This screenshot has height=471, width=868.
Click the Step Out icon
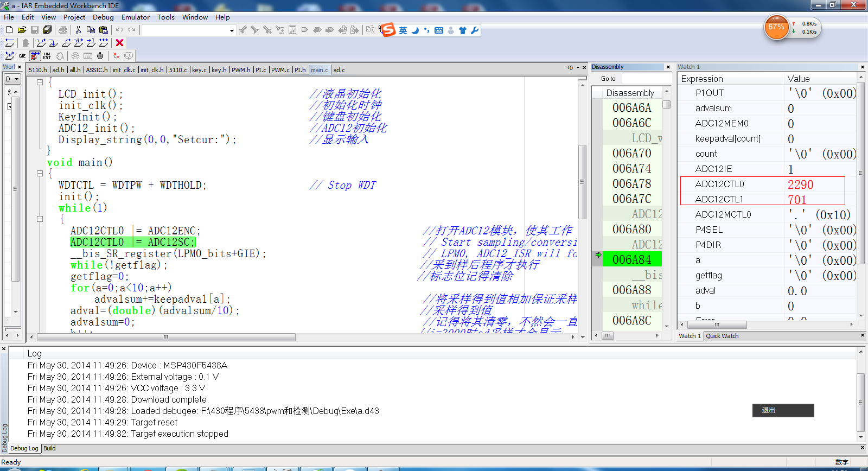click(x=66, y=43)
